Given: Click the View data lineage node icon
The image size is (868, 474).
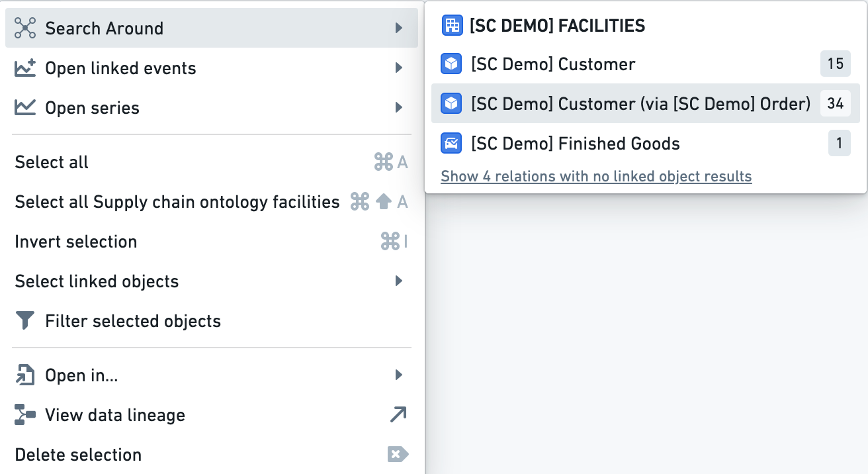Looking at the screenshot, I should pos(24,415).
